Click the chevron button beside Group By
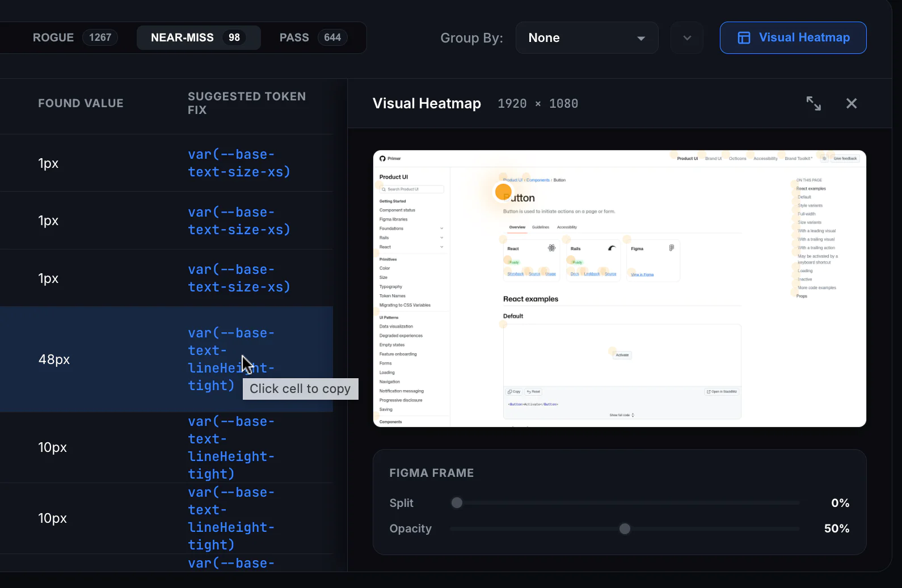 click(687, 38)
